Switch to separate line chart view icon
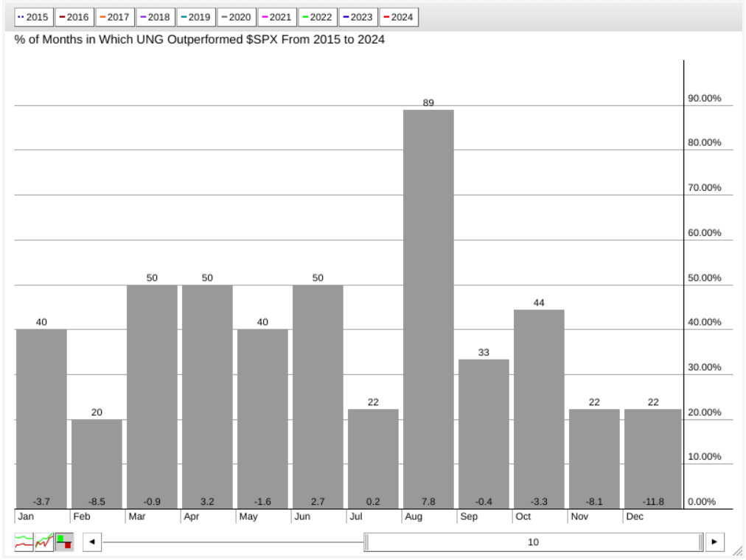746x560 pixels. click(24, 543)
